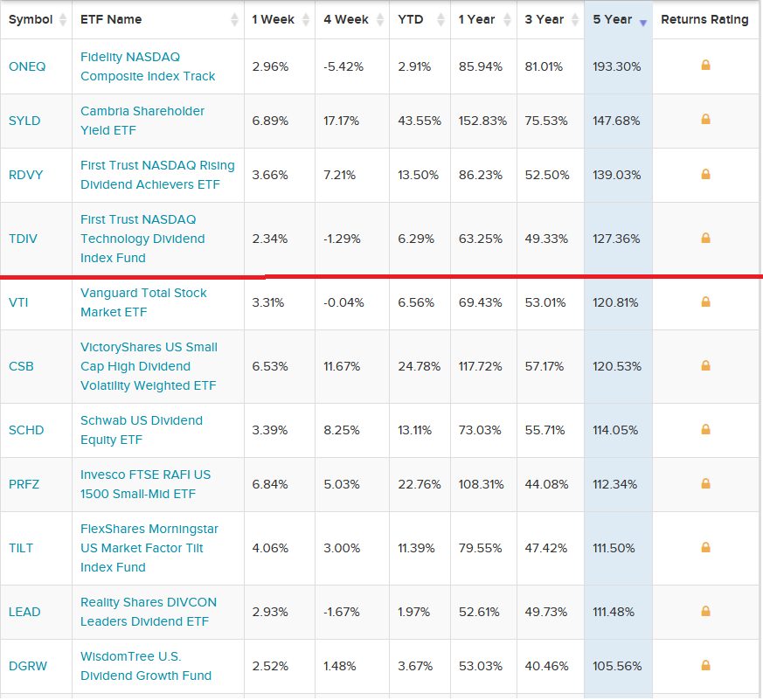Select DGRW 1 Week value 2.52%
763x700 pixels.
(269, 666)
